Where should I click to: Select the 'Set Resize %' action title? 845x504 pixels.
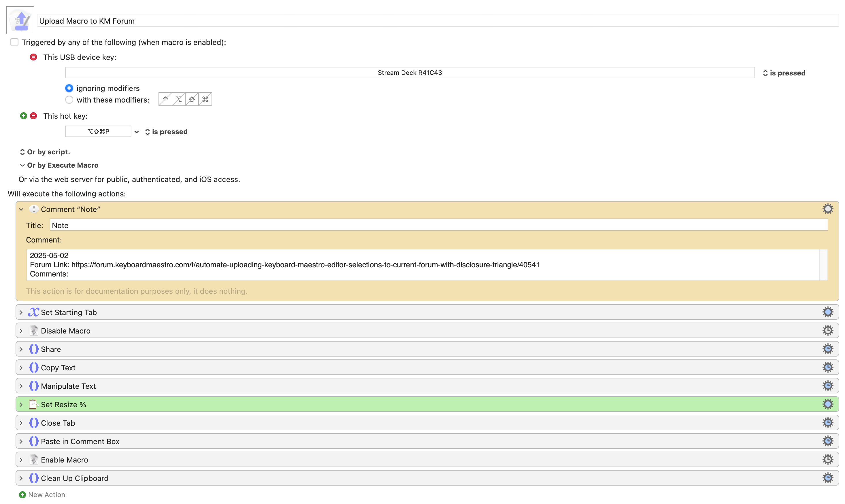tap(63, 404)
